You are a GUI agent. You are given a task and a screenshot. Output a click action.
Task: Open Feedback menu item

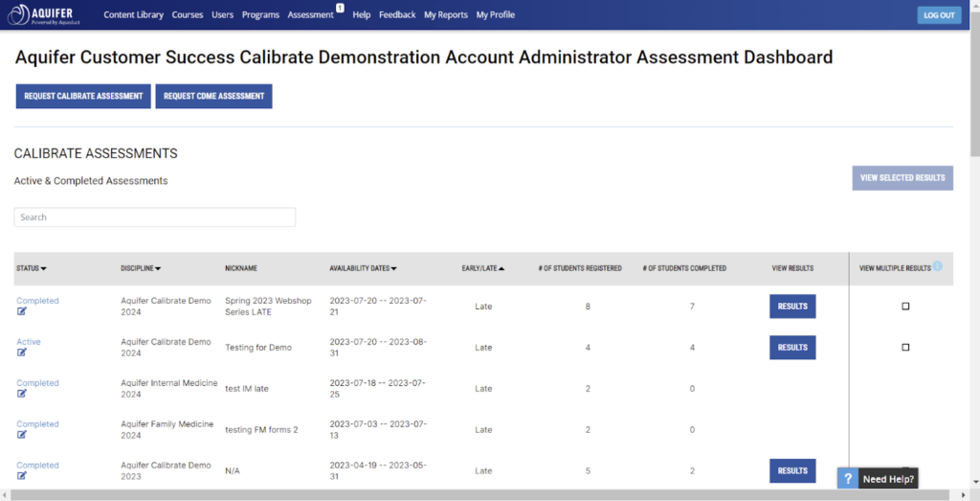[397, 15]
